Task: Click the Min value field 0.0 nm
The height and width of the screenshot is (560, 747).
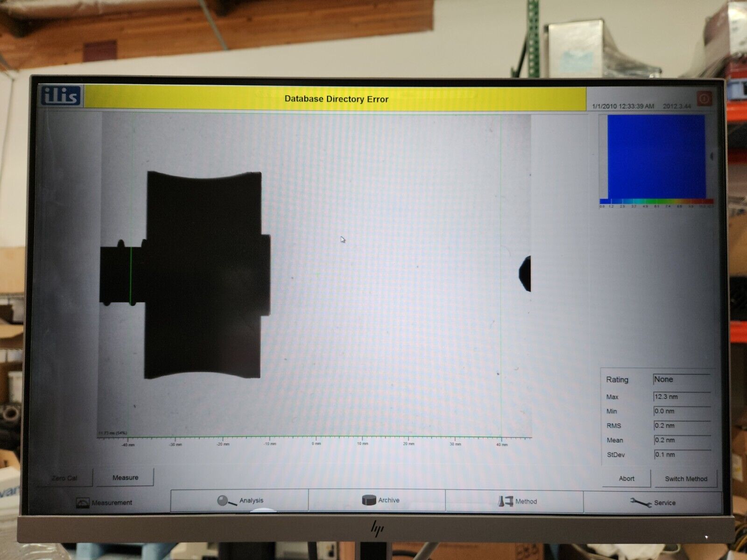Action: click(681, 411)
